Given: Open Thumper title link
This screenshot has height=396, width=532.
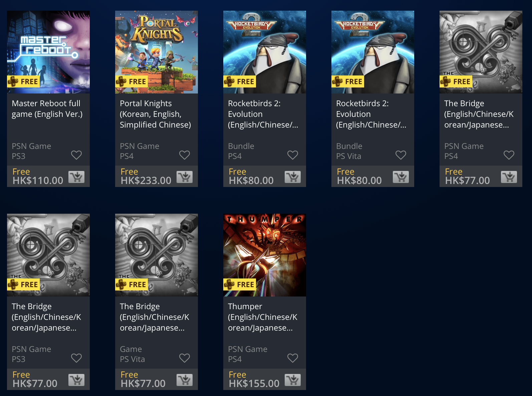Looking at the screenshot, I should point(263,317).
